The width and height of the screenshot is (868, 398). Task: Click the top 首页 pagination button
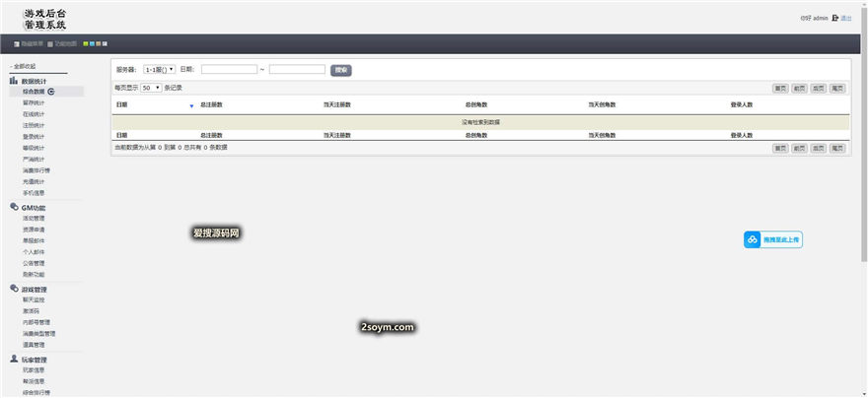779,88
